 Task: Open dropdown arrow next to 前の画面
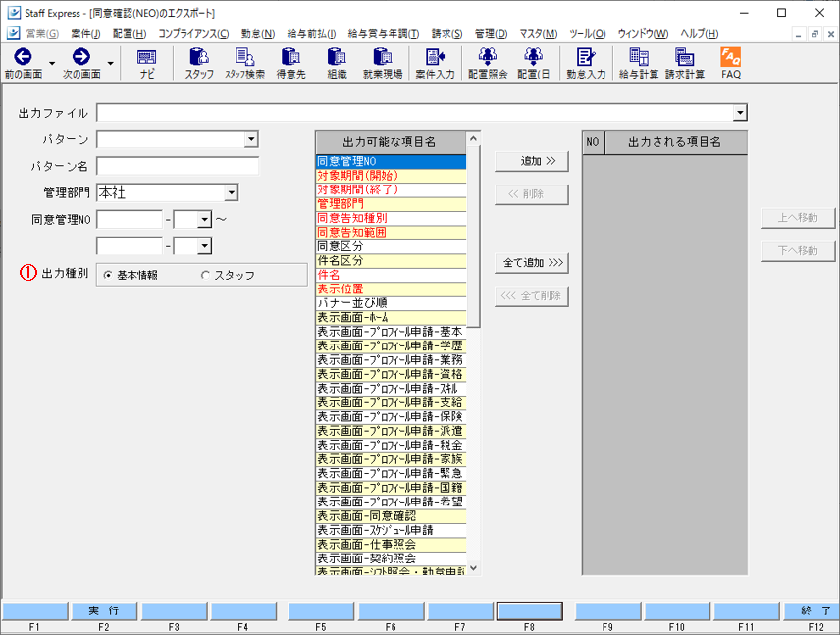[52, 63]
